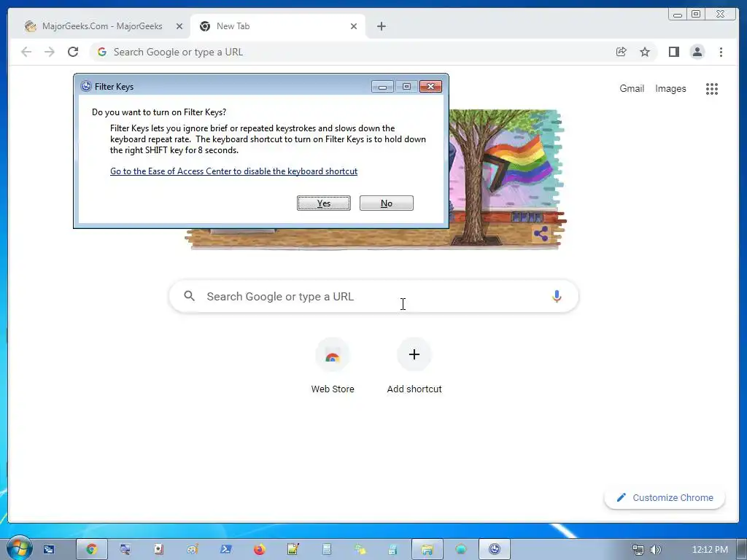Viewport: 747px width, 560px height.
Task: Open the Paint palette taskbar icon
Action: coord(193,550)
